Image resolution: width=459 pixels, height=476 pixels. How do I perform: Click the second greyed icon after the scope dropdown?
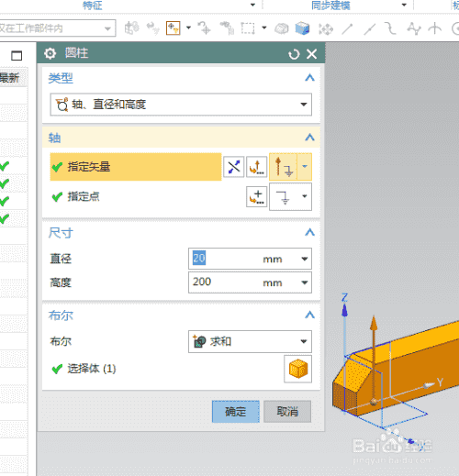click(152, 28)
